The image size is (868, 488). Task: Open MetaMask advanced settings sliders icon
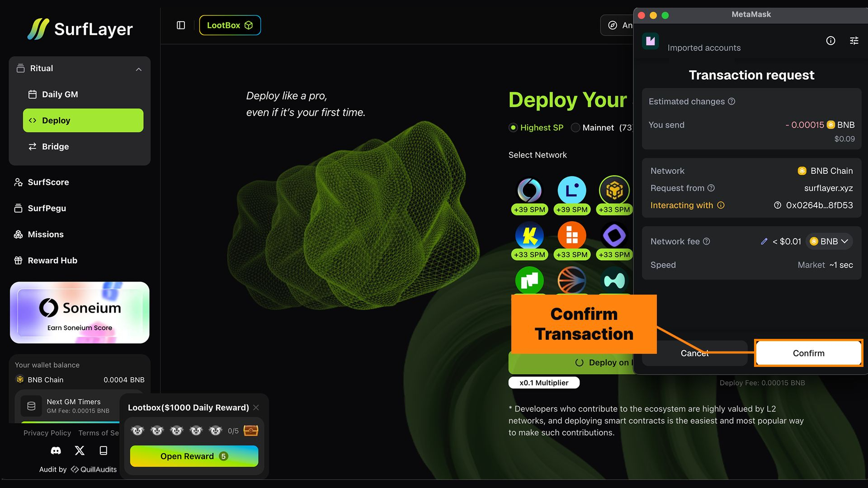pos(854,41)
